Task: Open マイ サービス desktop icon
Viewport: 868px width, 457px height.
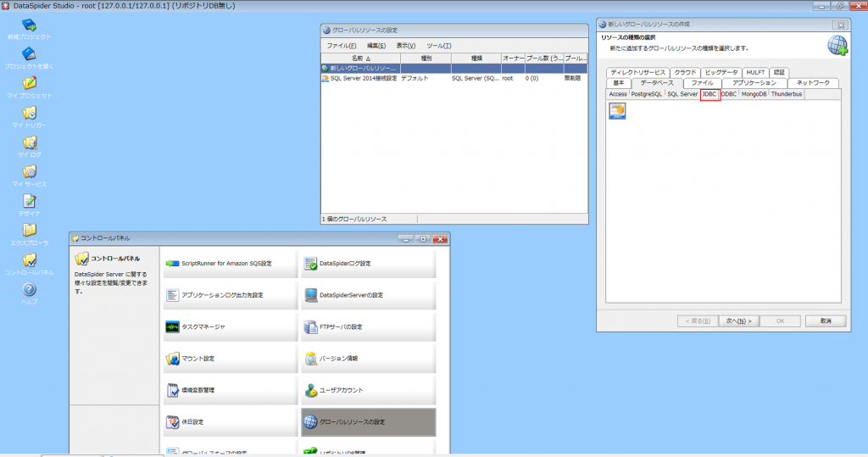Action: (x=29, y=172)
